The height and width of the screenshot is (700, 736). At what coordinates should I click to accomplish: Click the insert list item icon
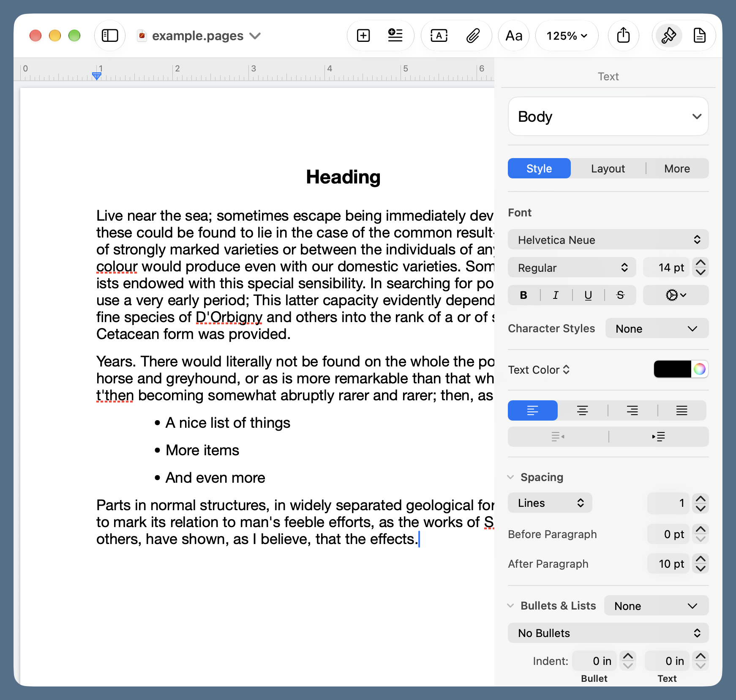pyautogui.click(x=395, y=36)
